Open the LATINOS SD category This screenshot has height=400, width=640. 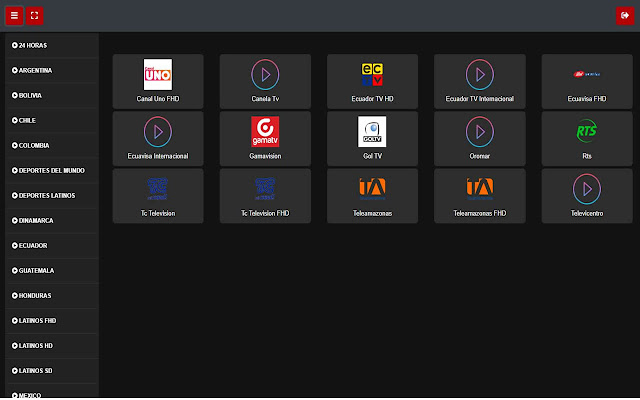pyautogui.click(x=52, y=371)
